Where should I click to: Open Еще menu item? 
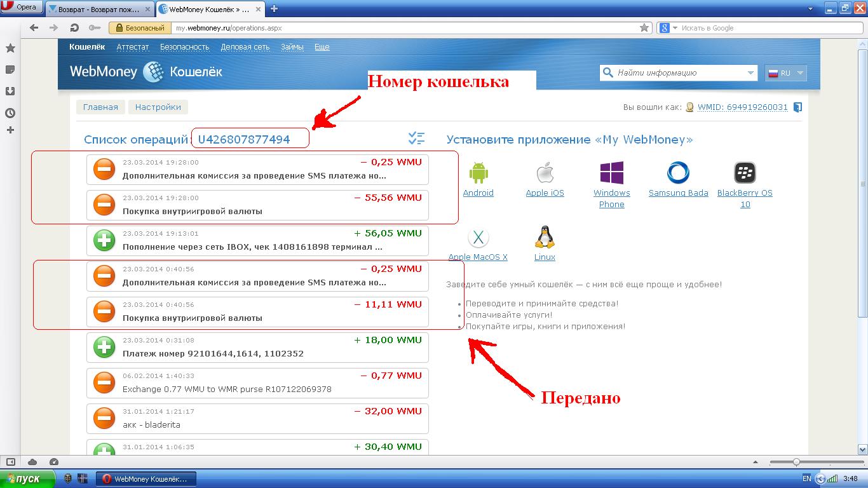(322, 47)
